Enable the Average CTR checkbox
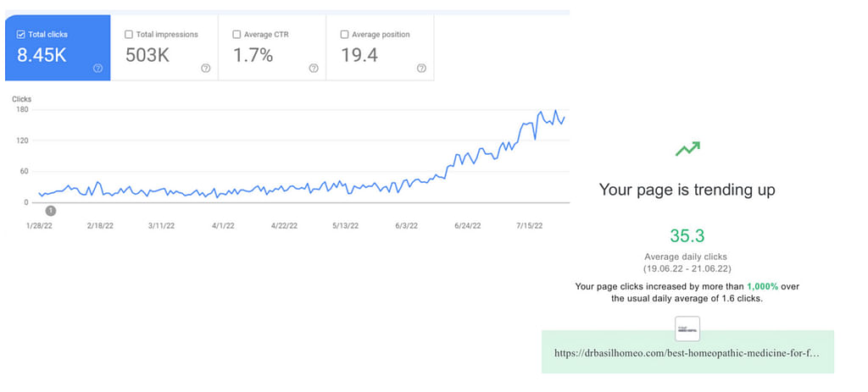Screen dimensions: 868x392 236,35
